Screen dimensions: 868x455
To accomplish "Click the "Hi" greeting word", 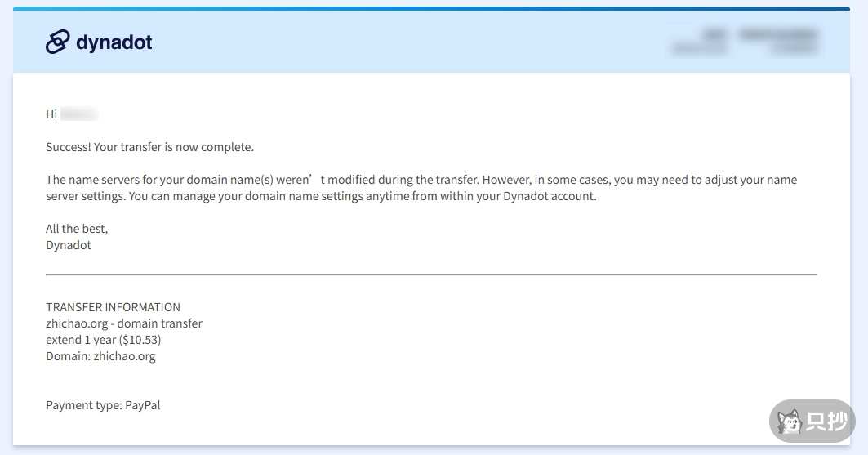I will point(51,114).
